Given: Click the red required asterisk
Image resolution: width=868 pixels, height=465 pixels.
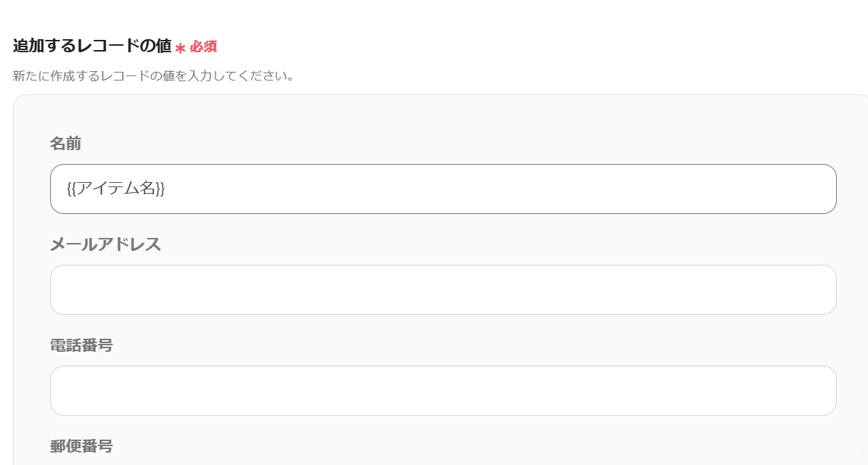Looking at the screenshot, I should tap(180, 49).
